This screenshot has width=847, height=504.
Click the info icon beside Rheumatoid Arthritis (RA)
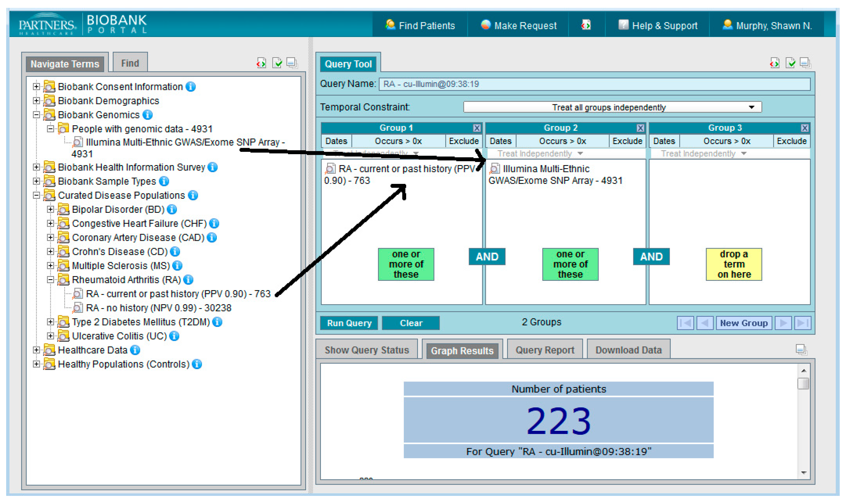[x=188, y=280]
